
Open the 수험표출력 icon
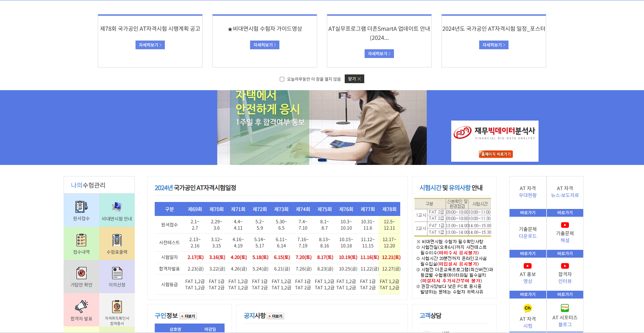[117, 240]
